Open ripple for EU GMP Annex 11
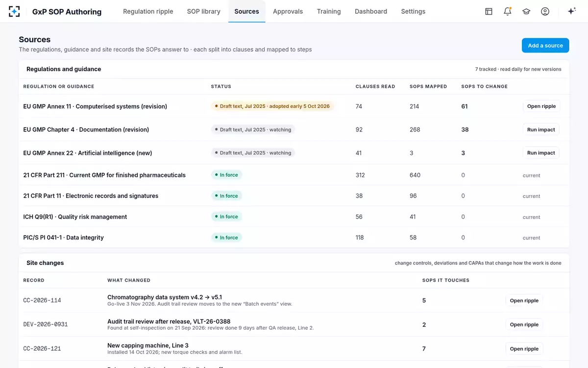Screen dimensions: 588x368 [x=541, y=106]
